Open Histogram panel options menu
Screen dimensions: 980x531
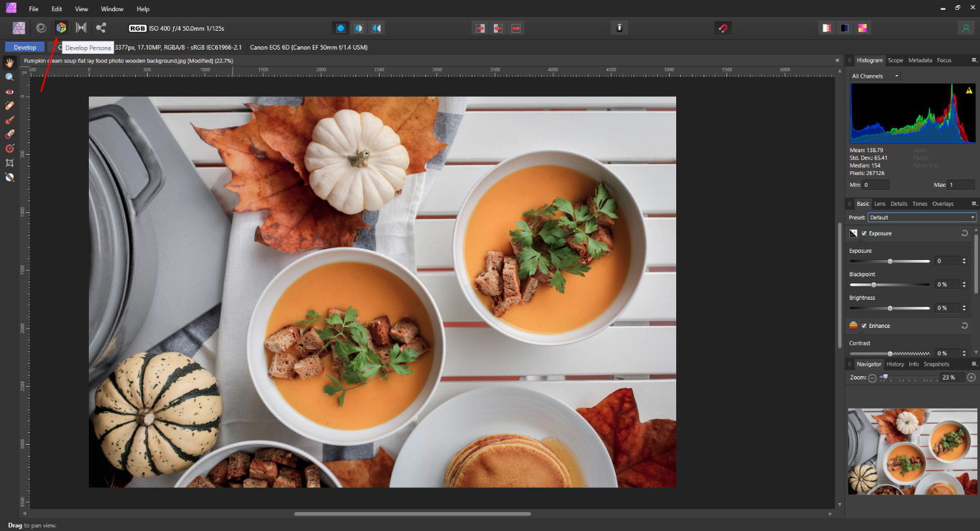[x=974, y=60]
